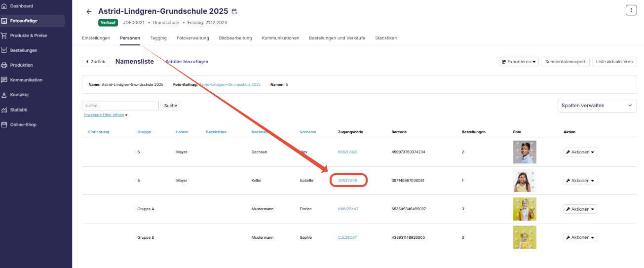This screenshot has width=644, height=268.
Task: Click the back arrow beside the job title
Action: coord(89,11)
